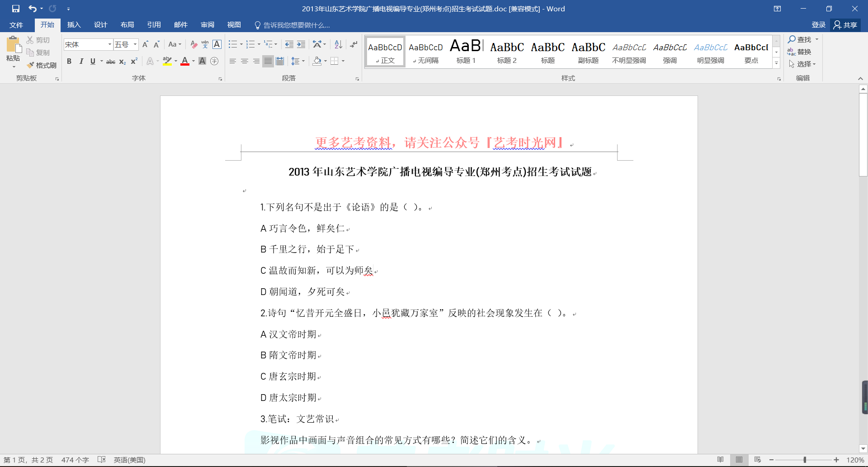Click the Subscript icon
This screenshot has height=467, width=868.
coord(123,62)
